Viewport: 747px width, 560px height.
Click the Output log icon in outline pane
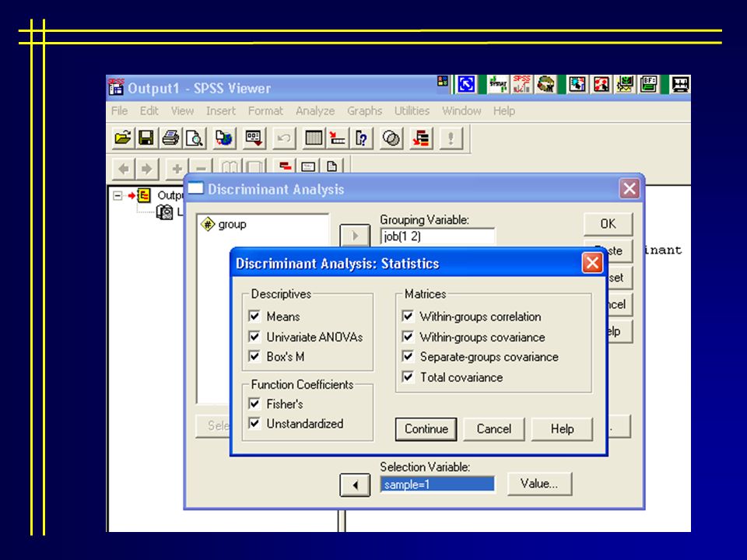(164, 212)
